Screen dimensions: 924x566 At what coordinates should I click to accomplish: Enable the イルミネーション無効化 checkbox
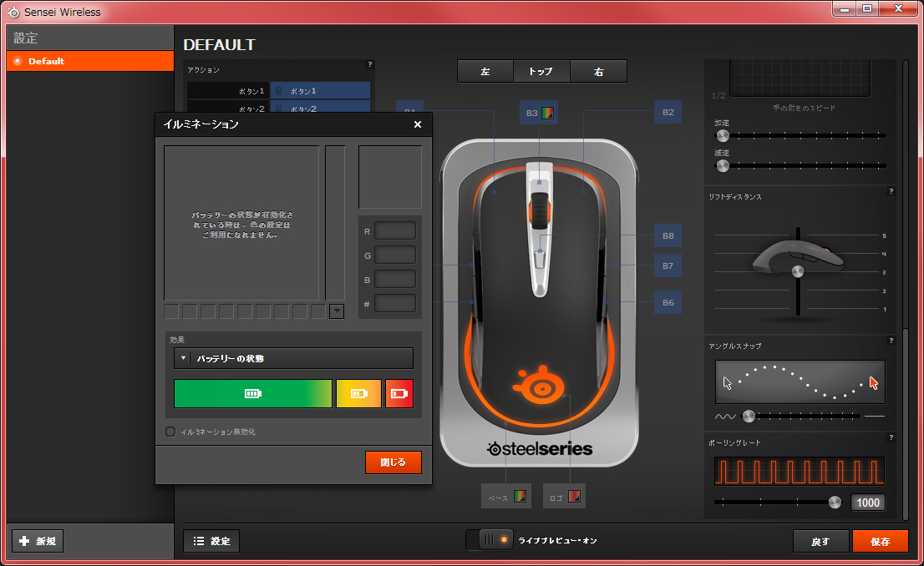(170, 432)
